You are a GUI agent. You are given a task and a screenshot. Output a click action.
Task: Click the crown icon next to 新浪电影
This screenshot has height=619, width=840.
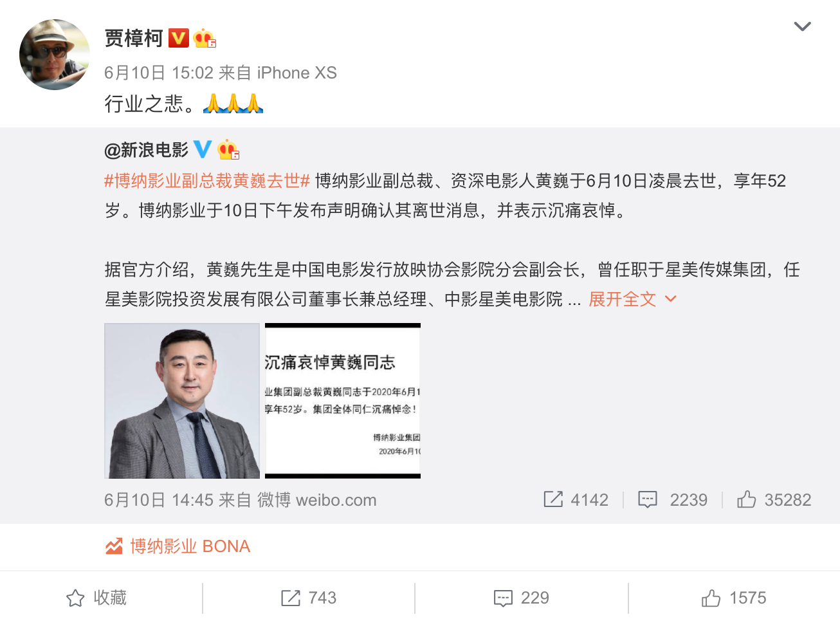click(228, 150)
